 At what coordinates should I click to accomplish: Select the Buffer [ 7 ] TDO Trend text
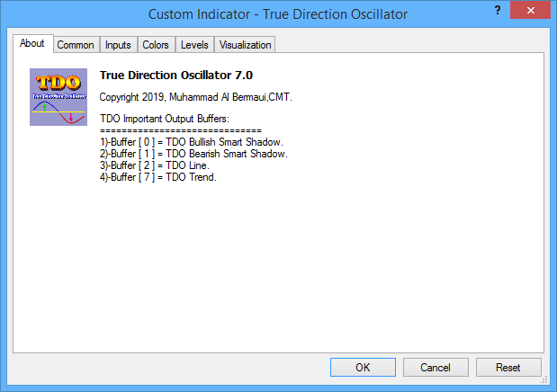click(x=158, y=177)
